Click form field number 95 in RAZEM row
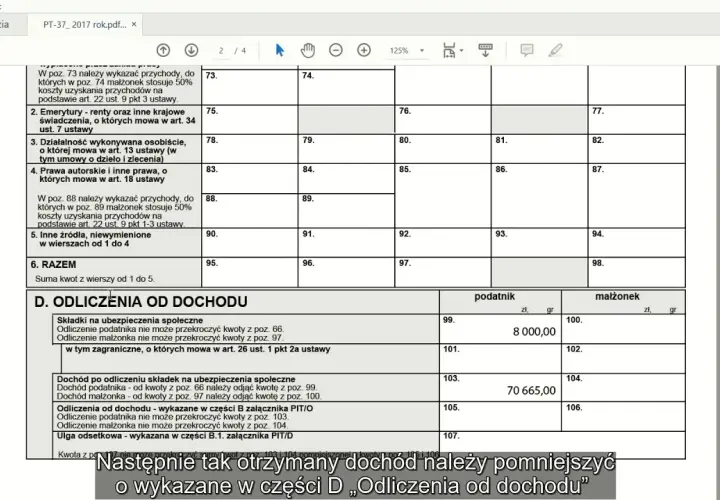Image resolution: width=720 pixels, height=500 pixels. [x=249, y=272]
